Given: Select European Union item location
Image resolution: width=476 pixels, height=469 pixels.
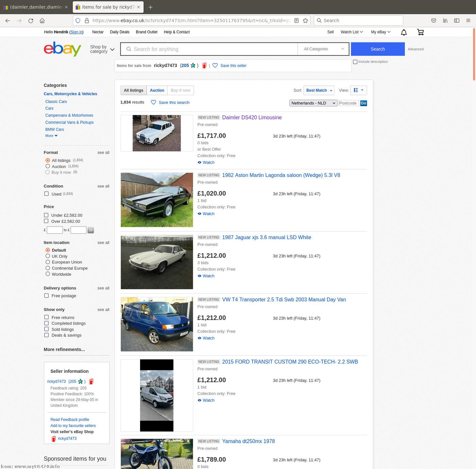Looking at the screenshot, I should click(48, 262).
